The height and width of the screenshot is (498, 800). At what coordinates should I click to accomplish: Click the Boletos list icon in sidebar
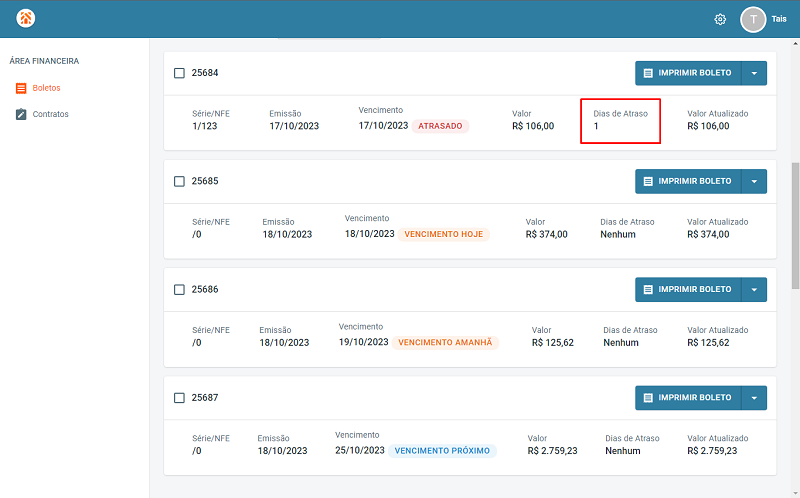[x=21, y=88]
